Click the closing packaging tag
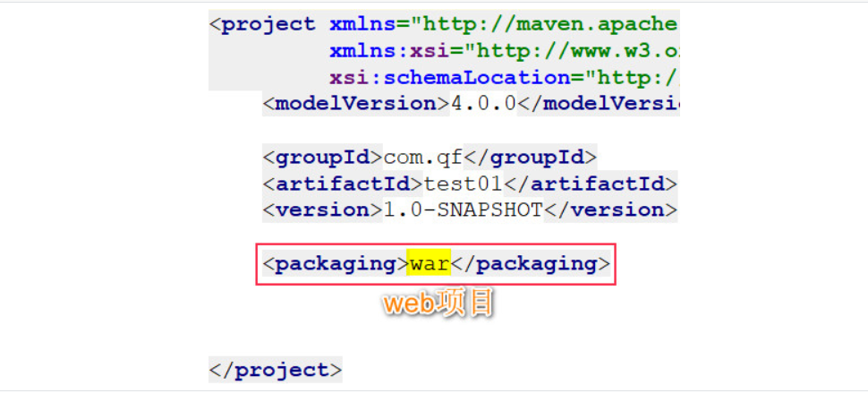This screenshot has width=868, height=402. point(531,264)
